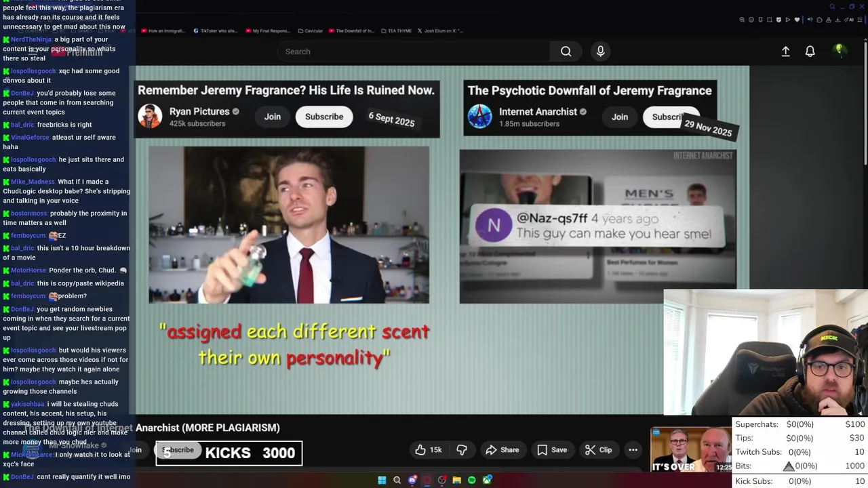Activate voice search microphone icon
The image size is (868, 488).
pos(600,52)
